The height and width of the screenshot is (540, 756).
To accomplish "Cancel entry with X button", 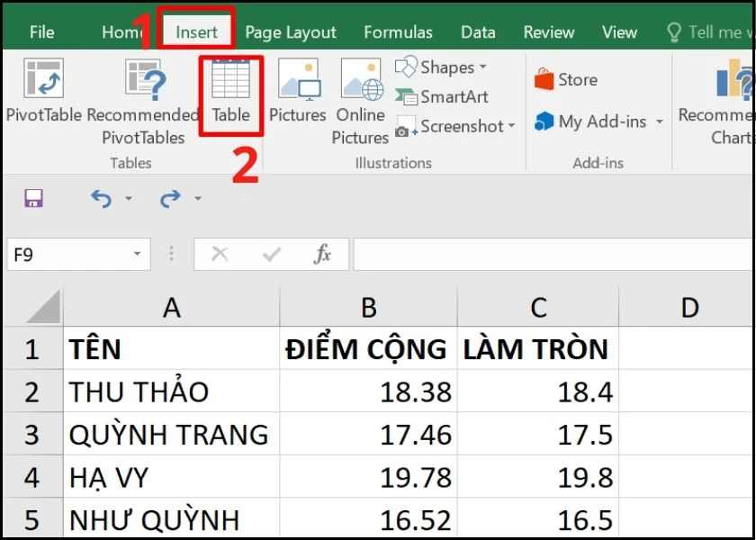I will pos(220,254).
